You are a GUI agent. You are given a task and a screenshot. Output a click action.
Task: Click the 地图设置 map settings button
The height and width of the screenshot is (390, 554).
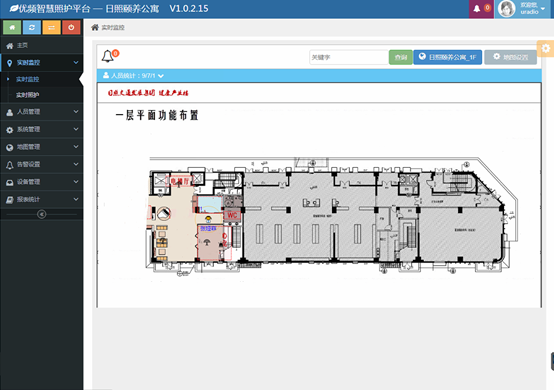511,57
